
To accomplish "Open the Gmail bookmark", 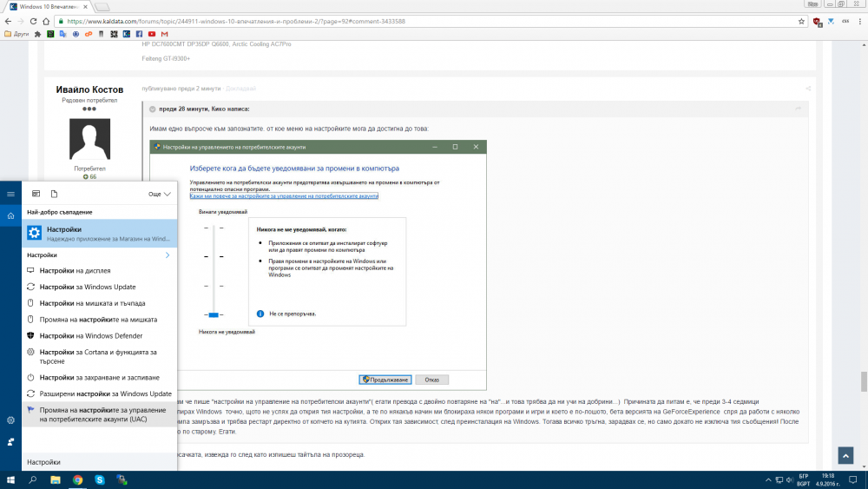I will pyautogui.click(x=164, y=34).
